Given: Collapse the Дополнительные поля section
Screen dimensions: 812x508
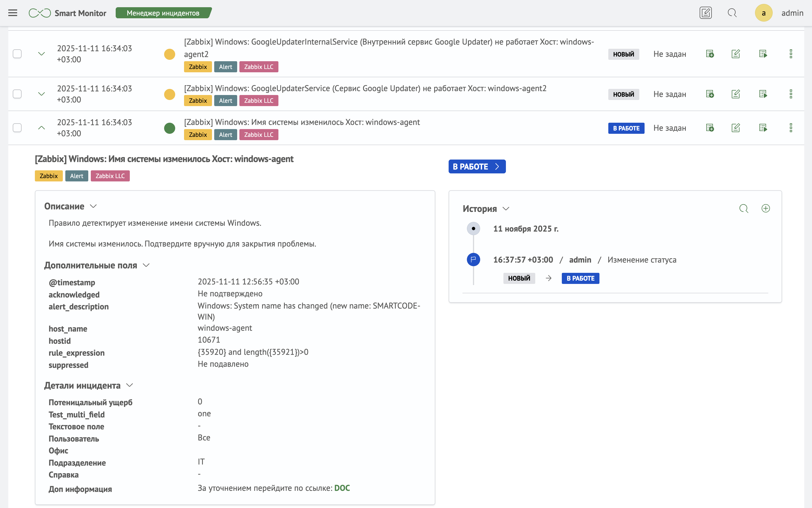Looking at the screenshot, I should click(x=146, y=265).
